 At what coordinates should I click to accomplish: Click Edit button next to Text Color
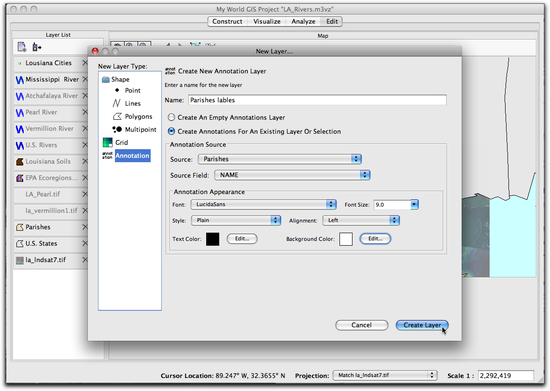[242, 239]
